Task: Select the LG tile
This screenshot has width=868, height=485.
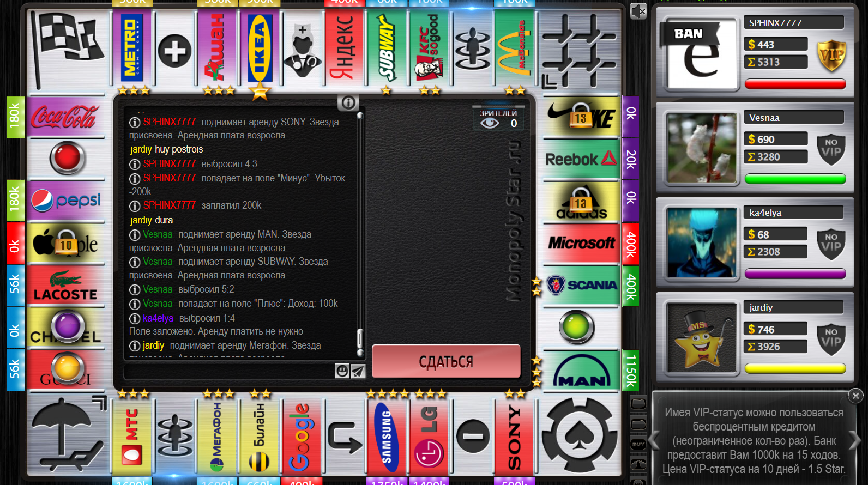Action: (429, 436)
